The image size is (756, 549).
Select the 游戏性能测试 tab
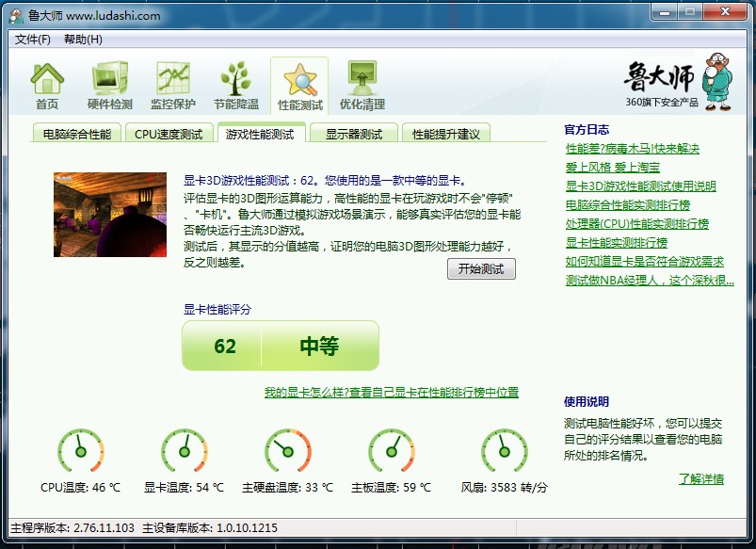point(261,134)
